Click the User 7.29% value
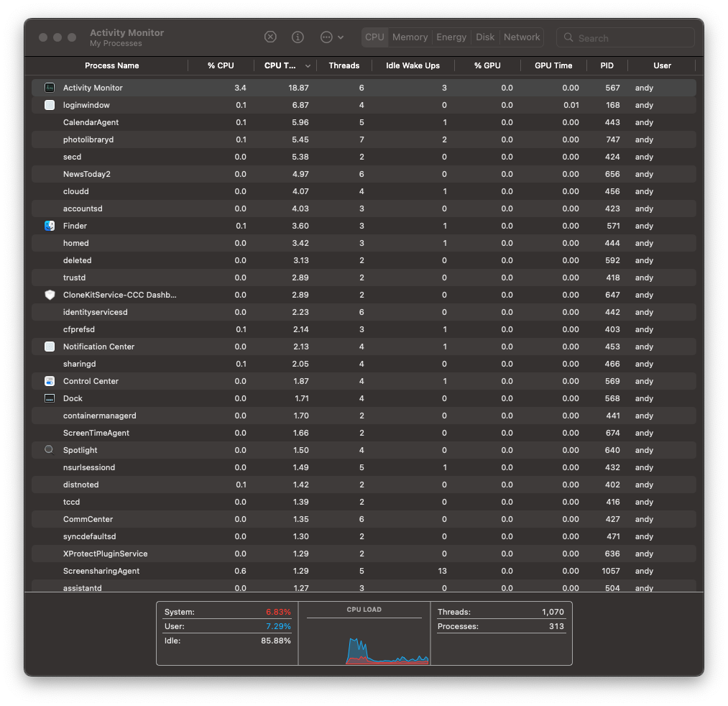 [x=278, y=627]
